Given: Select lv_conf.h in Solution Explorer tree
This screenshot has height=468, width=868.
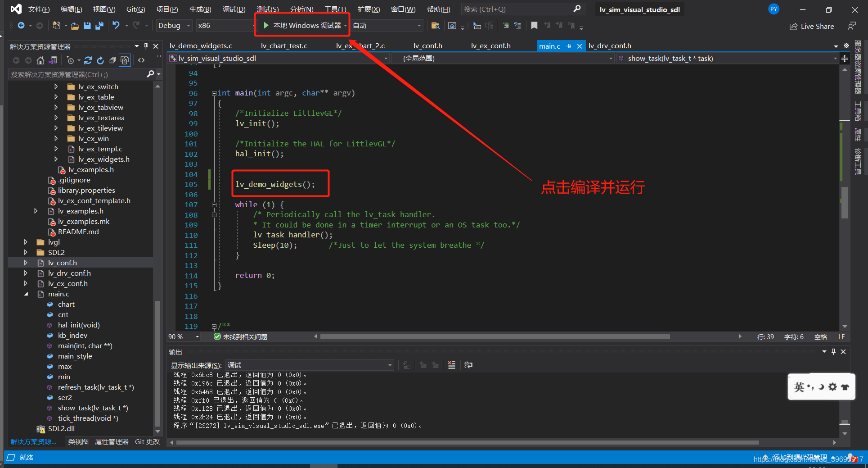Looking at the screenshot, I should coord(63,263).
